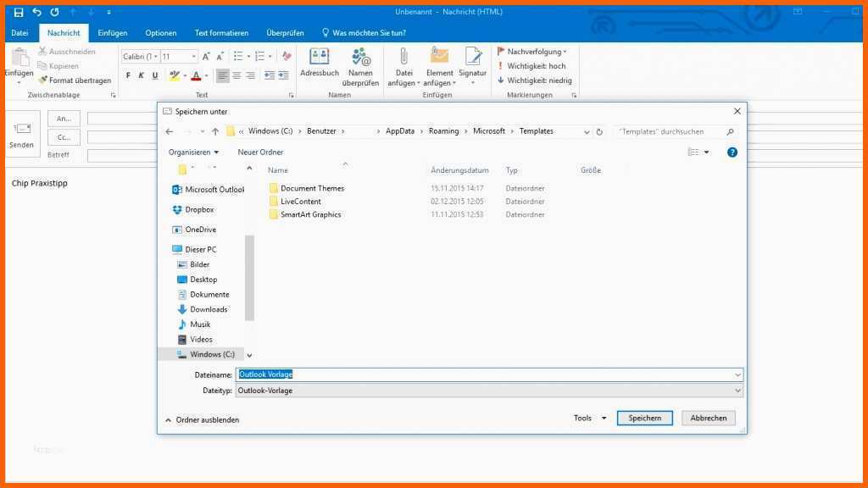Open the Datei tab
The width and height of the screenshot is (868, 488).
pos(19,33)
